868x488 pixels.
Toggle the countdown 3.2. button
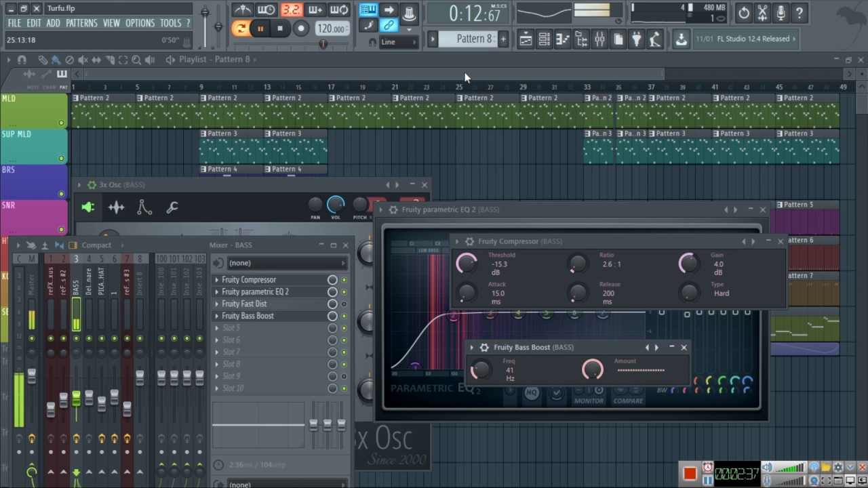pos(291,9)
